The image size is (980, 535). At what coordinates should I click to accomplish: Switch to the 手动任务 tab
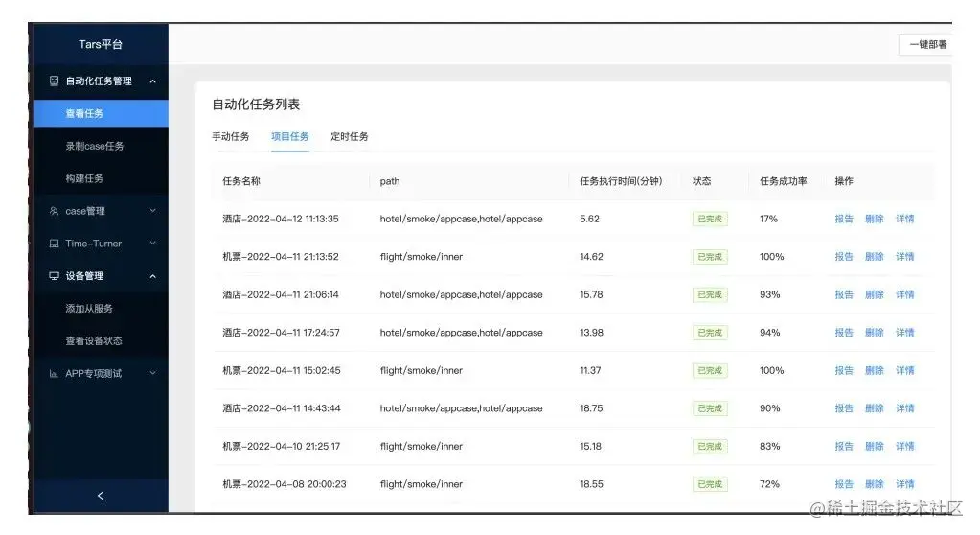(x=231, y=136)
